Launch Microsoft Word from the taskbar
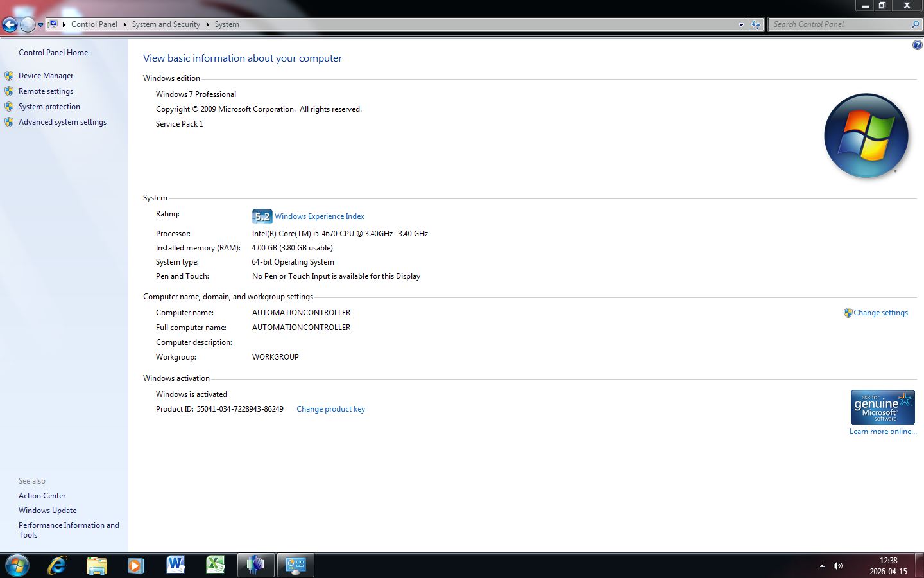 click(175, 565)
